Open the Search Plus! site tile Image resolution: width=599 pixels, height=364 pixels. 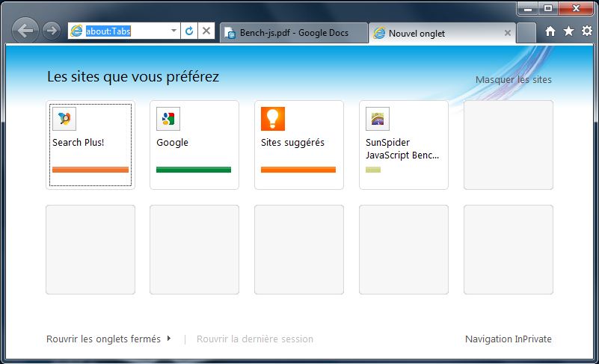[90, 145]
